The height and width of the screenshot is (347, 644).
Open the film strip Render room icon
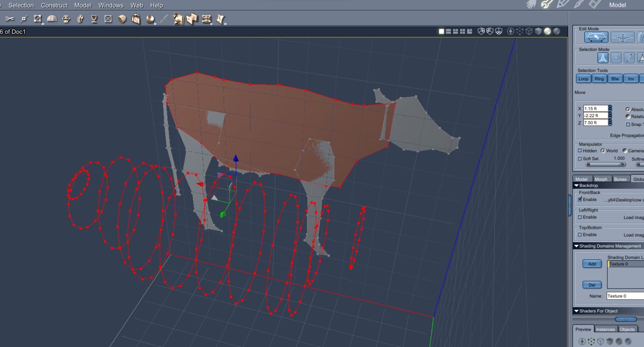point(594,4)
